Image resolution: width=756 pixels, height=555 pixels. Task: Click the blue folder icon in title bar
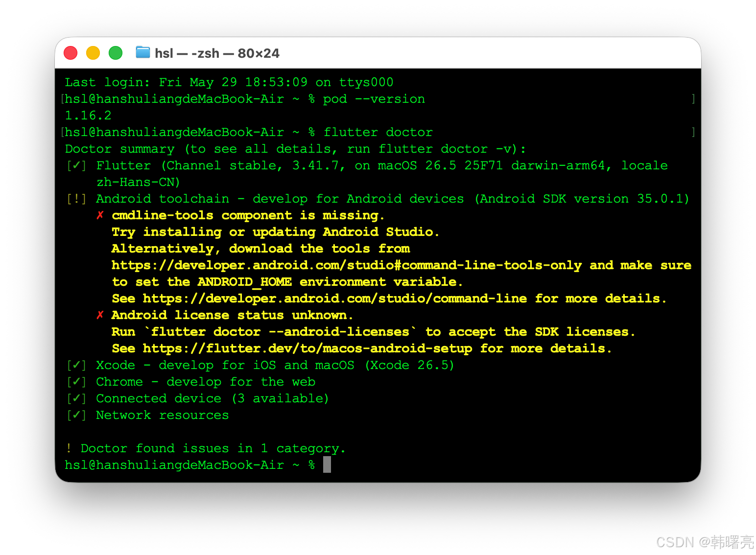click(142, 52)
